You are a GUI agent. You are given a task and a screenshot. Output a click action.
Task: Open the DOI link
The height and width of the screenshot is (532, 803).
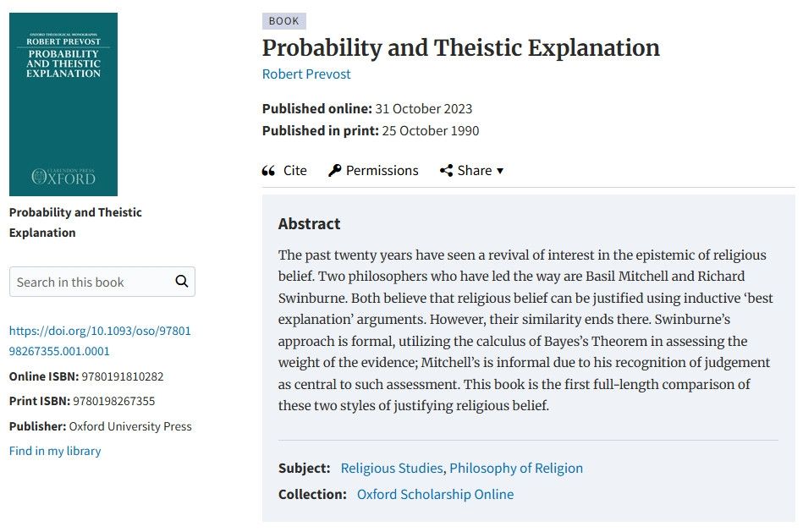[x=100, y=341]
